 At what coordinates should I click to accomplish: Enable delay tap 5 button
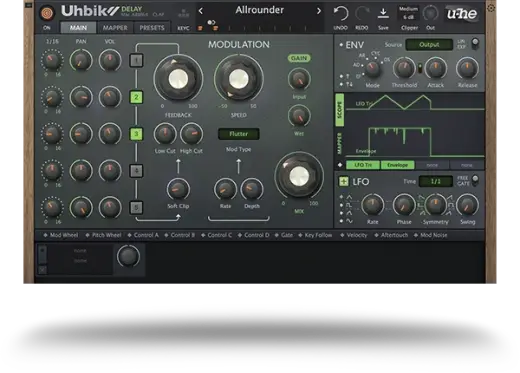click(x=136, y=207)
